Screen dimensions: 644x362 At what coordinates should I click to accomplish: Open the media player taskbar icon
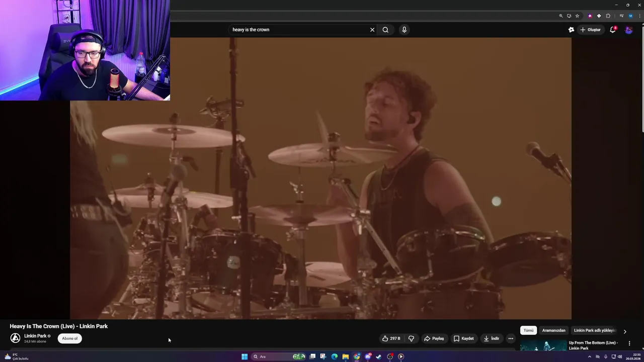pos(401,356)
